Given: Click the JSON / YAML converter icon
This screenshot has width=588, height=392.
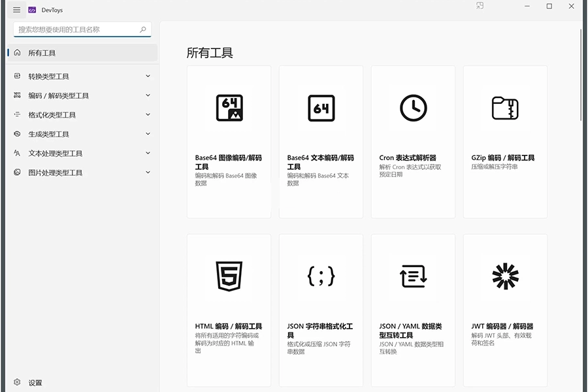Looking at the screenshot, I should [413, 276].
